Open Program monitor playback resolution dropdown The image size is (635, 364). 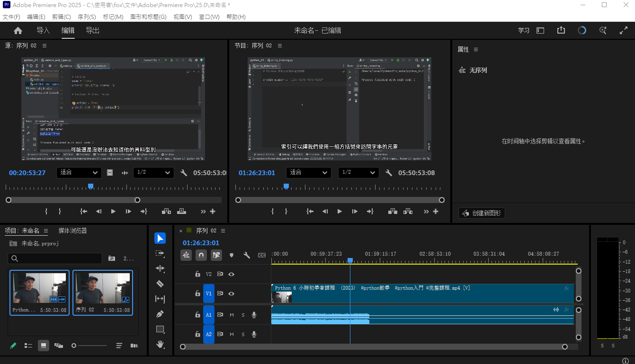tap(358, 173)
